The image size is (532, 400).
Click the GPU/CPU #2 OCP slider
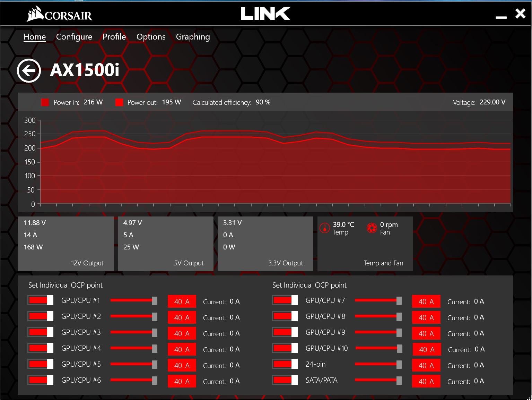point(134,316)
